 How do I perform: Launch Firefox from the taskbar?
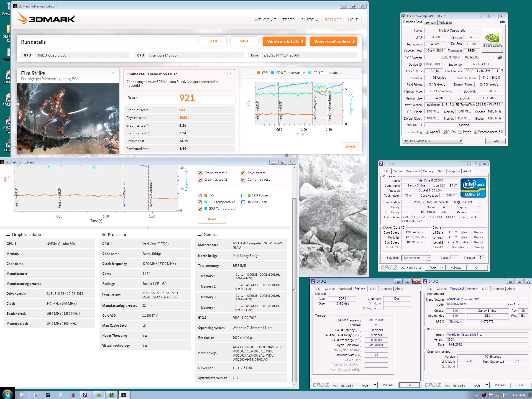click(x=73, y=395)
